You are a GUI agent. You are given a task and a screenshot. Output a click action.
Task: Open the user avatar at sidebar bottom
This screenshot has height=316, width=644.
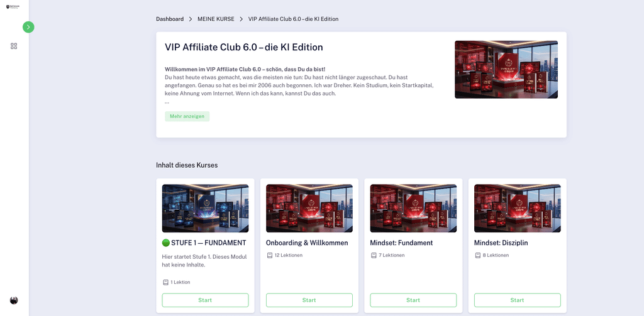(x=14, y=300)
